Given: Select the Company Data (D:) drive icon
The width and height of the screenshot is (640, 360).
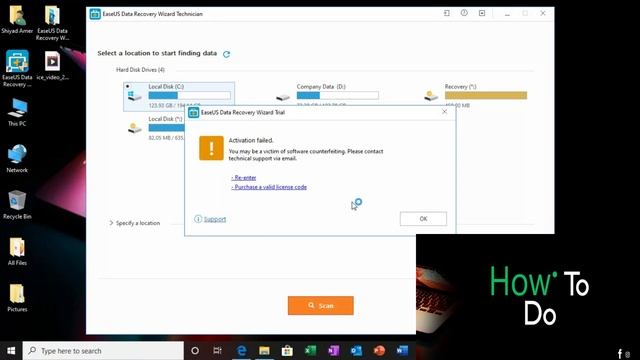Looking at the screenshot, I should point(282,97).
